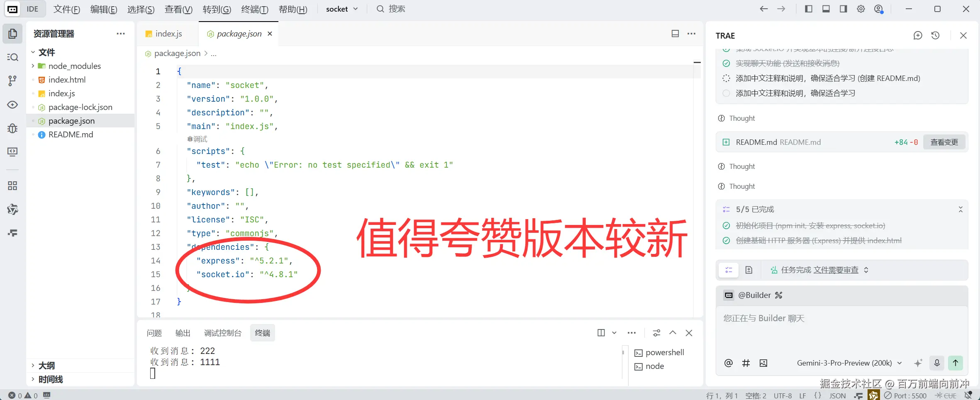The image size is (980, 400).
Task: Toggle the right sidebar layout button
Action: (843, 9)
